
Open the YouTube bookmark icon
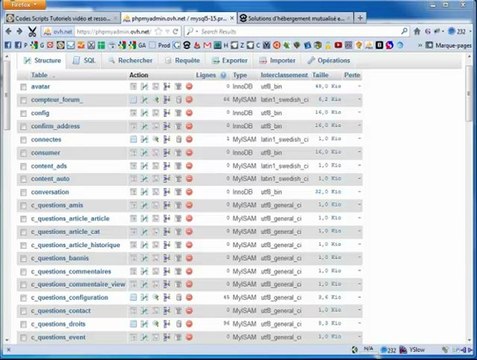point(338,45)
